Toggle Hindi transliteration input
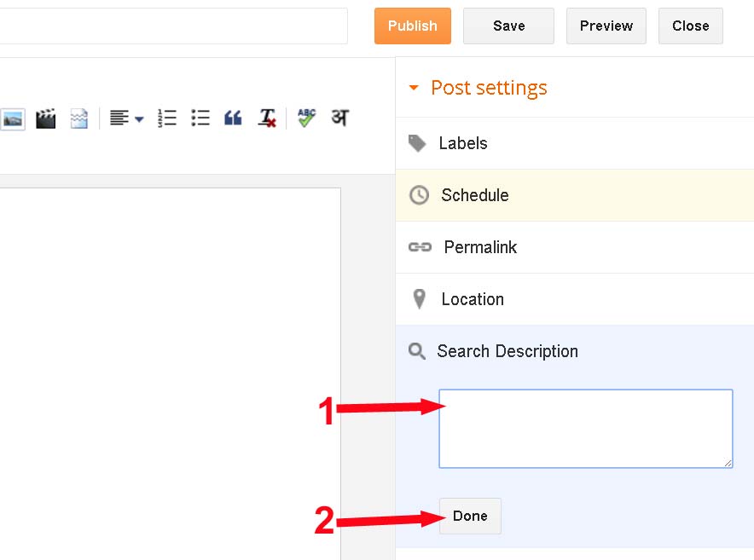Viewport: 754px width, 560px height. tap(339, 118)
